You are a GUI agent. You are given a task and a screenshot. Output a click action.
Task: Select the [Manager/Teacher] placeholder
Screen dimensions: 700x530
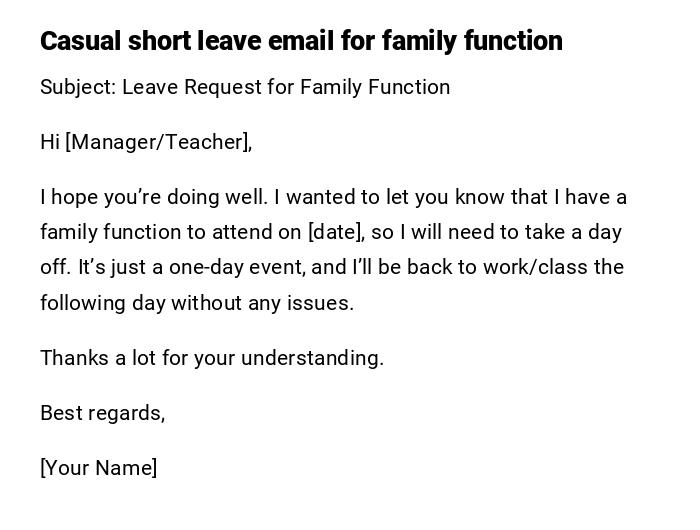pos(157,142)
